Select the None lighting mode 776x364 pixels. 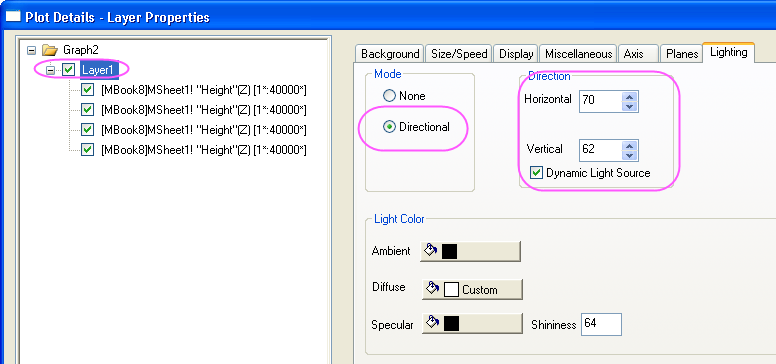(x=404, y=96)
